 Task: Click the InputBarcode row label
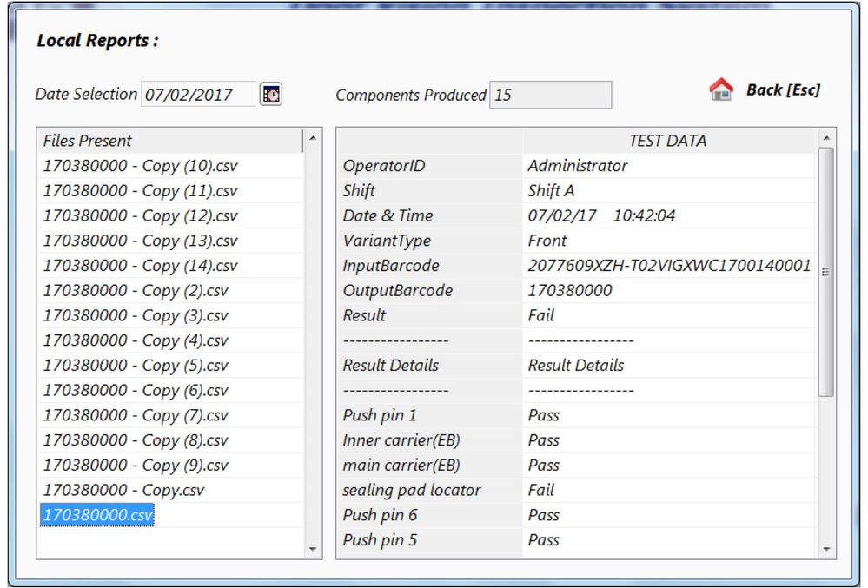(391, 266)
